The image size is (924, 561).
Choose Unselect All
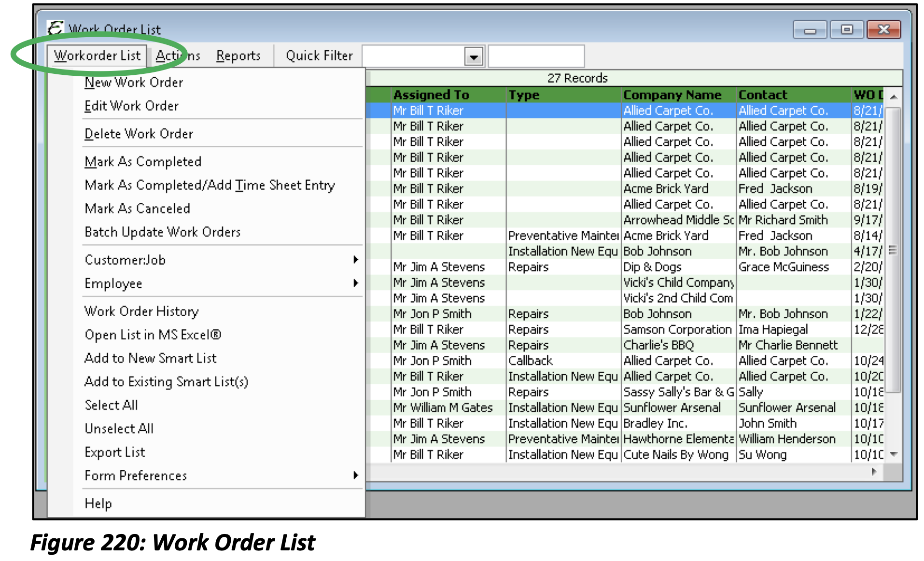click(118, 429)
